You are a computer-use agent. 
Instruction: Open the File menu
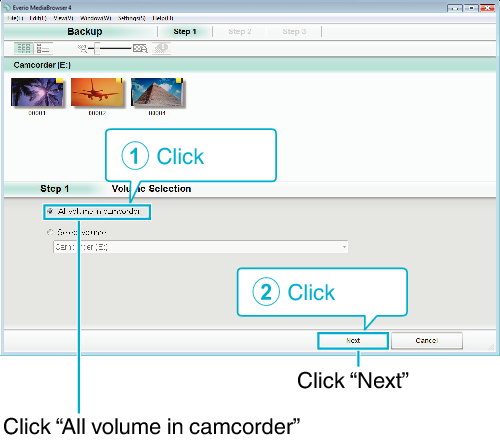[x=15, y=18]
